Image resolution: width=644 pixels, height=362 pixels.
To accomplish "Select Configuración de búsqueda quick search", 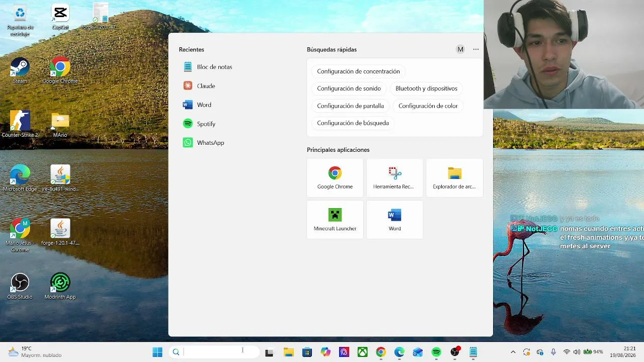I will [353, 123].
